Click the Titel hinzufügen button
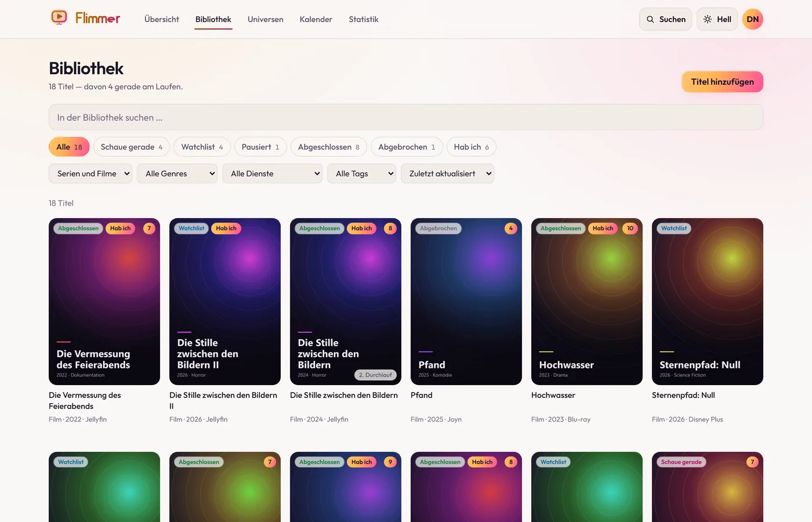 (723, 82)
